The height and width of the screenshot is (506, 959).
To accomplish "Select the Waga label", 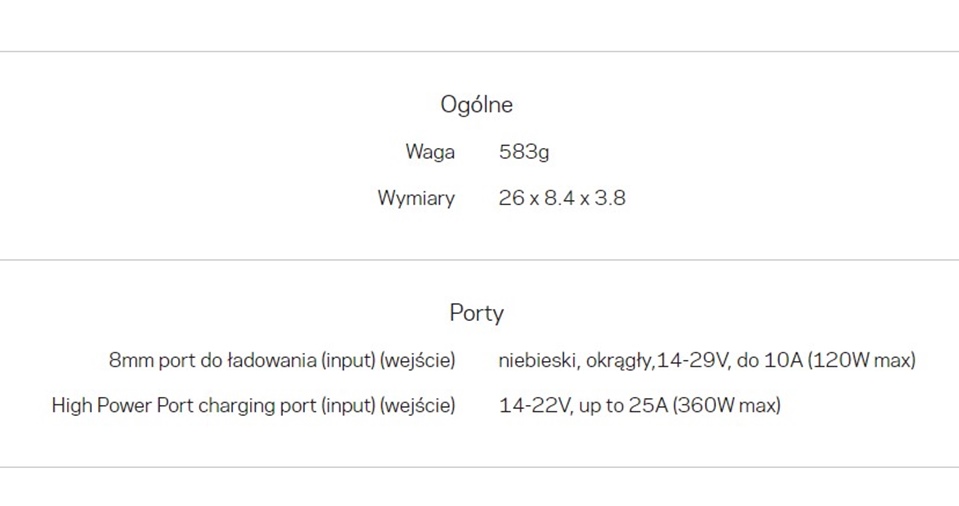I will coord(430,152).
